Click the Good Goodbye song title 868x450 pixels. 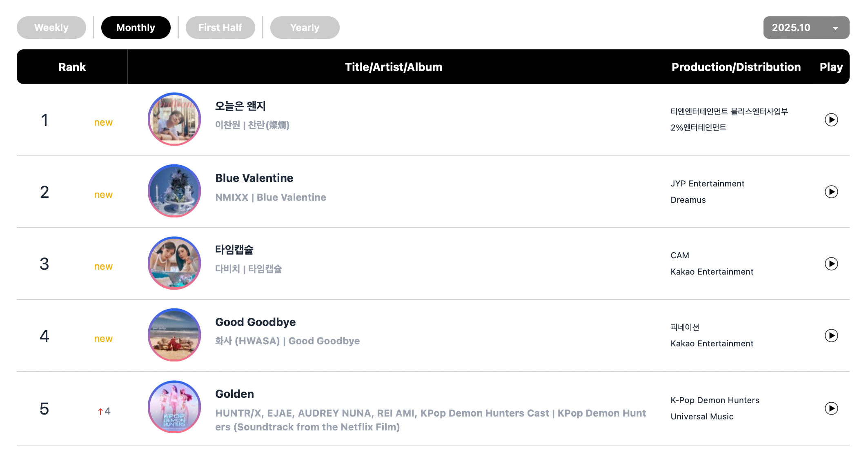pos(255,322)
